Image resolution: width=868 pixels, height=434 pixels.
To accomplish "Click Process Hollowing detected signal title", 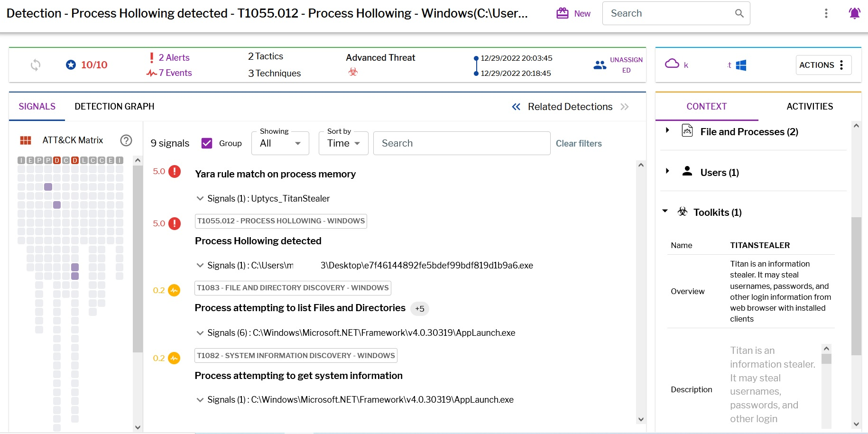I will coord(258,241).
